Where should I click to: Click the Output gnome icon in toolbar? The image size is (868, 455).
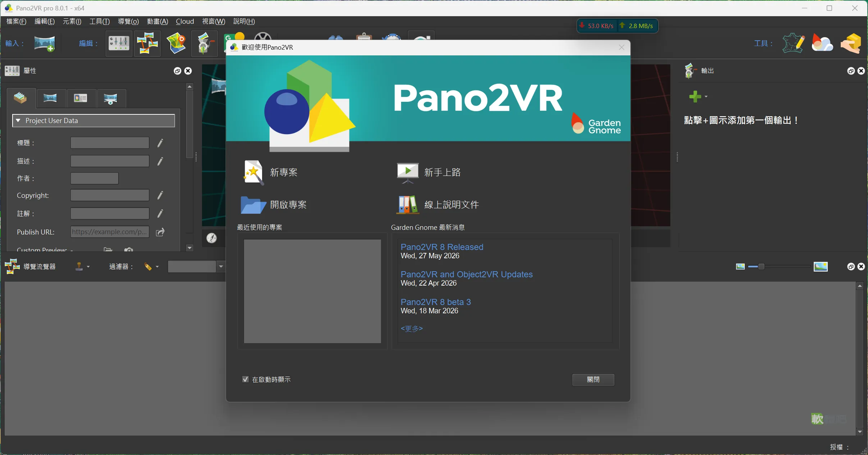(x=205, y=44)
